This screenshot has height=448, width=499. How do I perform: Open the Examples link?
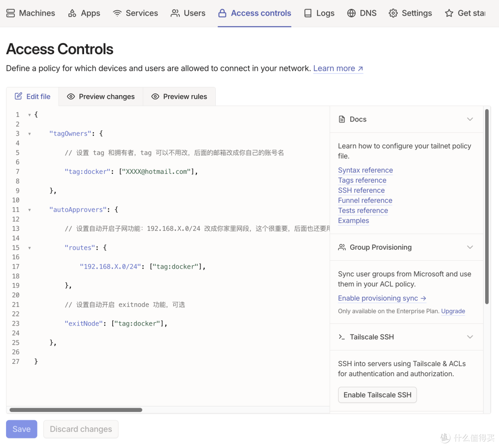tap(353, 221)
